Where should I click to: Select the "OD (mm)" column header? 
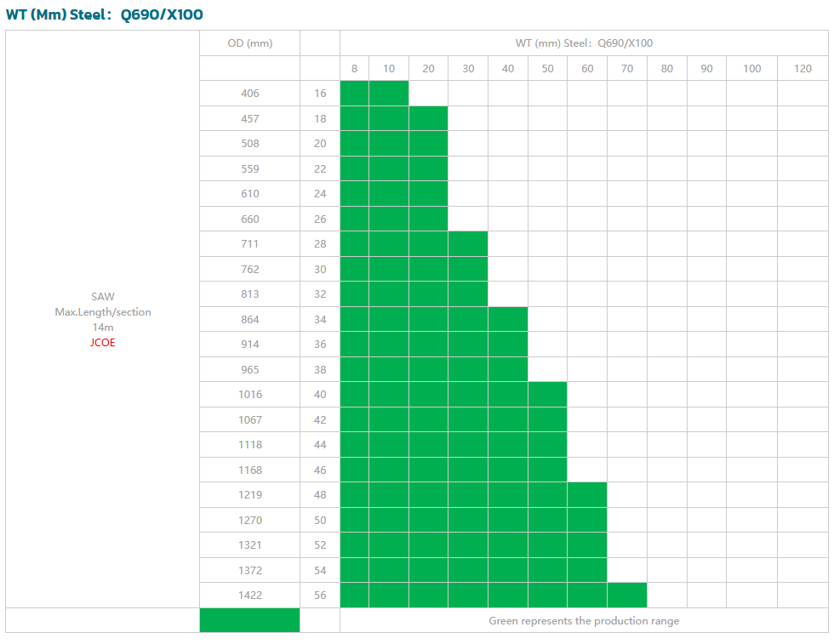point(249,43)
